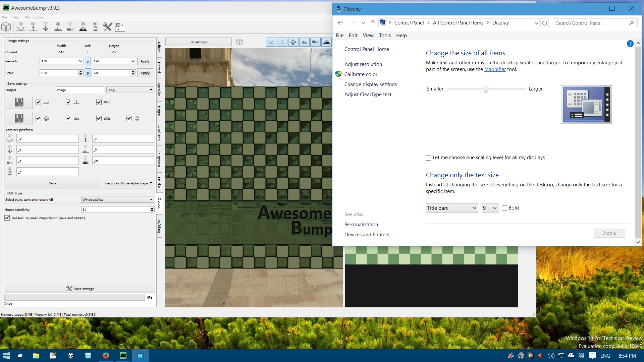Click the refresh icon in Display address bar
Screen dimensions: 644x362
coord(545,23)
